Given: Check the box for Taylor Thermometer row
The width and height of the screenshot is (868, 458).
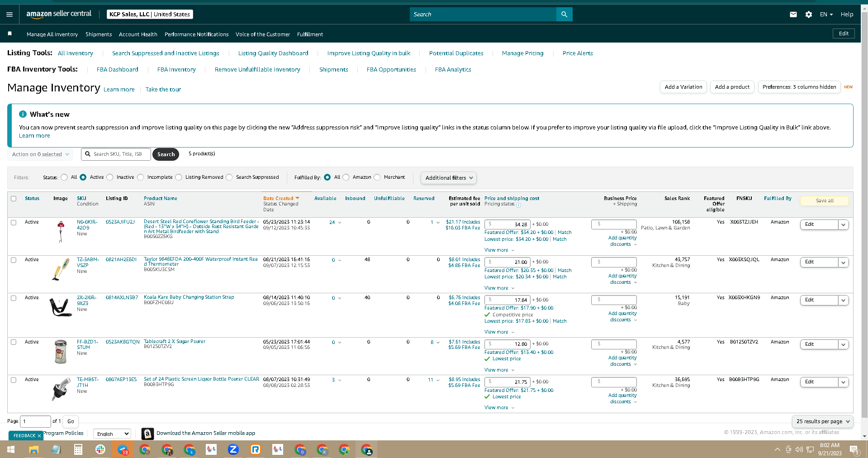Looking at the screenshot, I should pos(14,260).
